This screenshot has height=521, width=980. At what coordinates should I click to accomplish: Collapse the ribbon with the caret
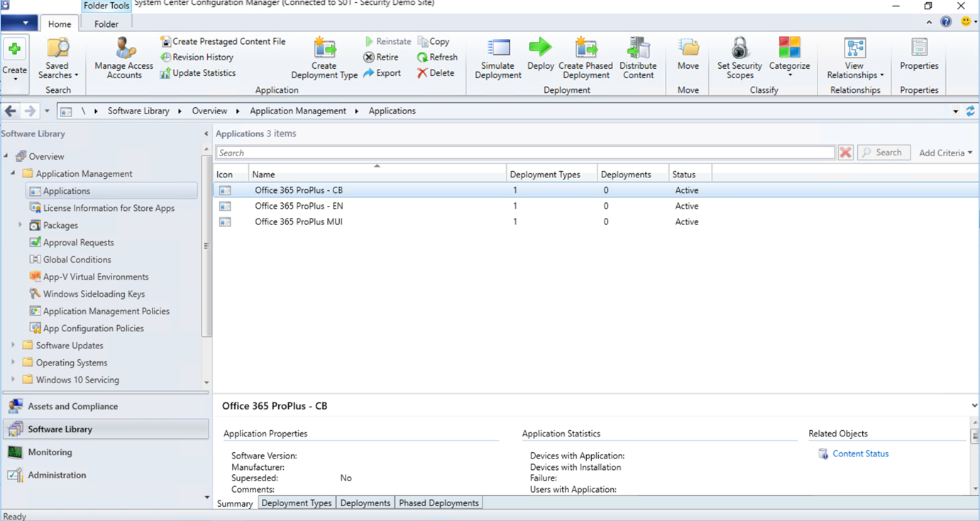point(929,23)
